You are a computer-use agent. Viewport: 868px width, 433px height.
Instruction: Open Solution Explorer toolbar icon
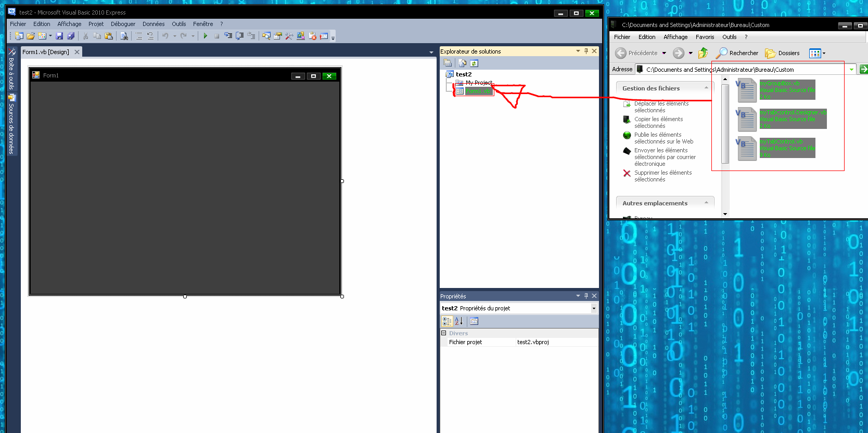tap(266, 36)
